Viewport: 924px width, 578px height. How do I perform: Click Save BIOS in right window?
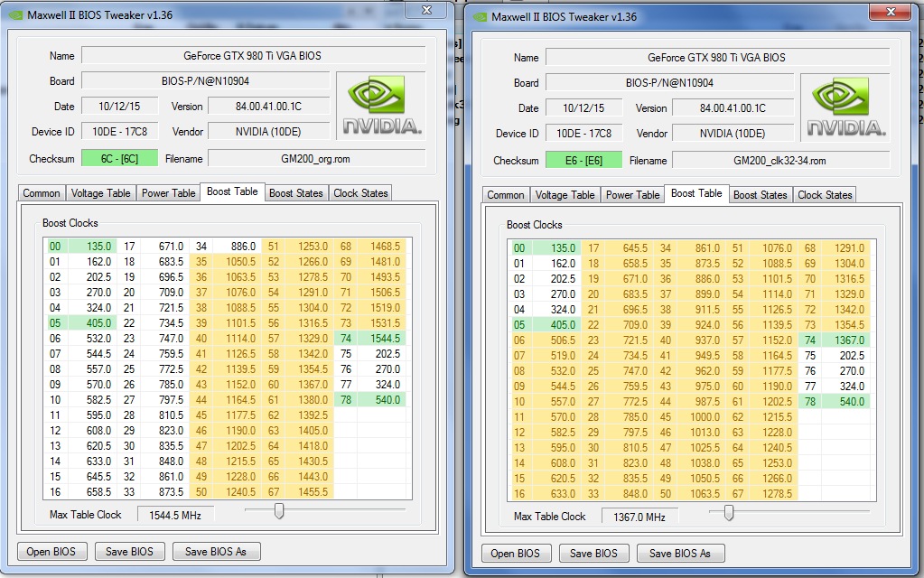click(594, 554)
